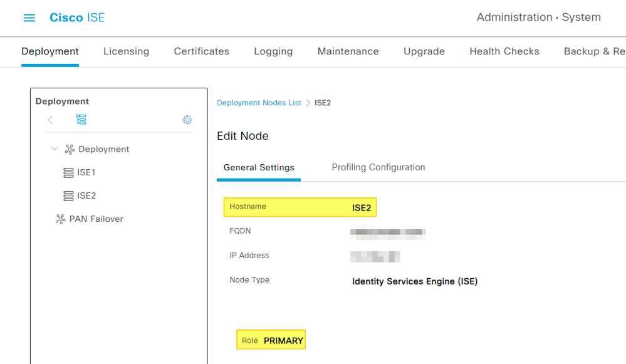This screenshot has width=626, height=364.
Task: Select the ISE2 node in tree
Action: point(86,195)
